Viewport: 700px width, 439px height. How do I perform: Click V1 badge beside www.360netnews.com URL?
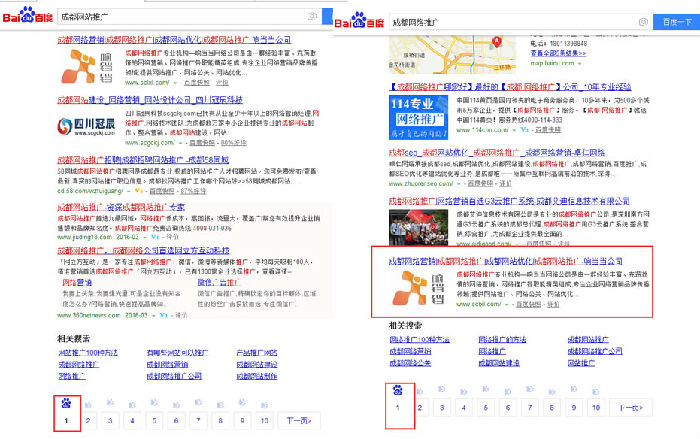coord(163,315)
